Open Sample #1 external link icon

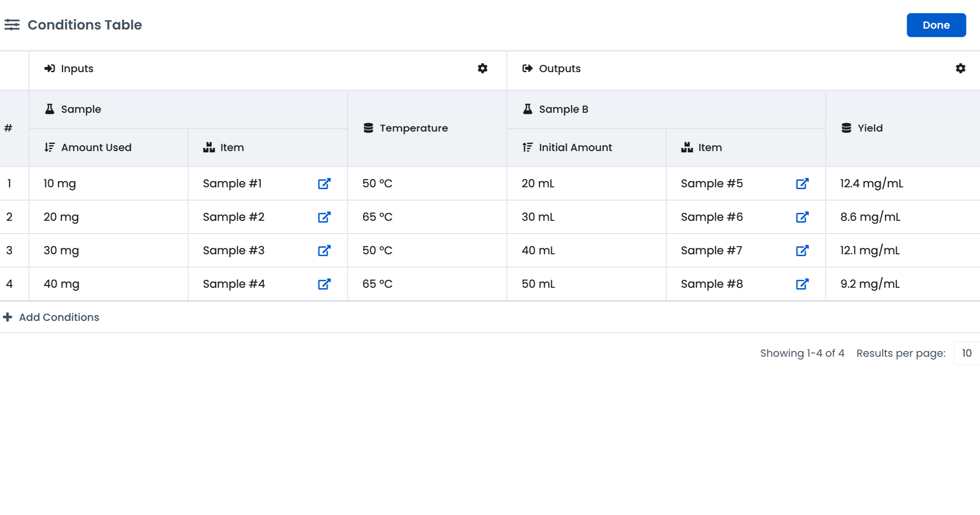(x=324, y=184)
